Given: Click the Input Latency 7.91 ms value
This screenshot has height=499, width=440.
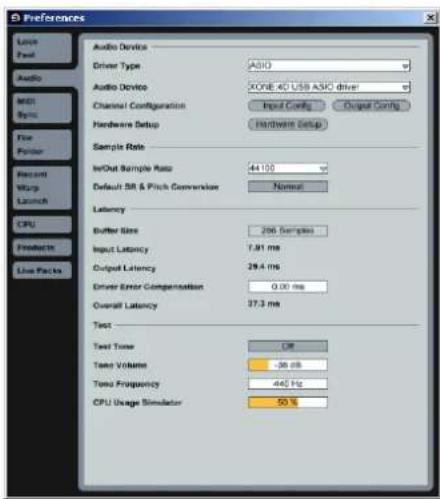Looking at the screenshot, I should (264, 248).
